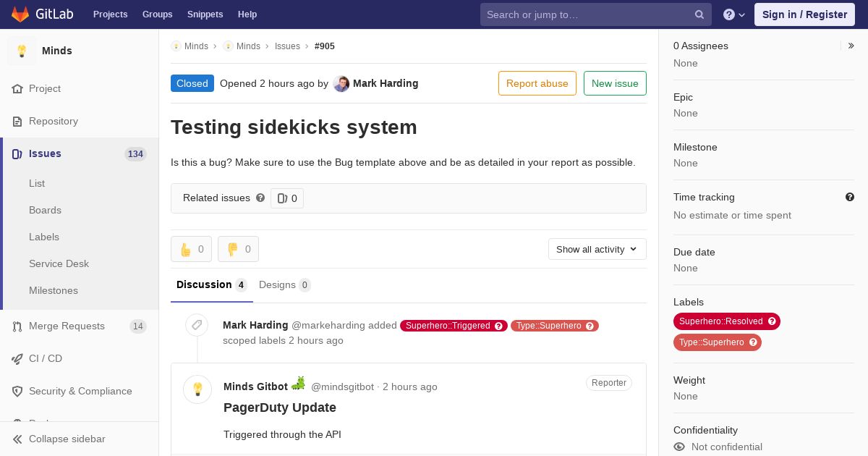Click the Minds Gitbot avatar
Screen dimensions: 868x456
click(x=197, y=389)
